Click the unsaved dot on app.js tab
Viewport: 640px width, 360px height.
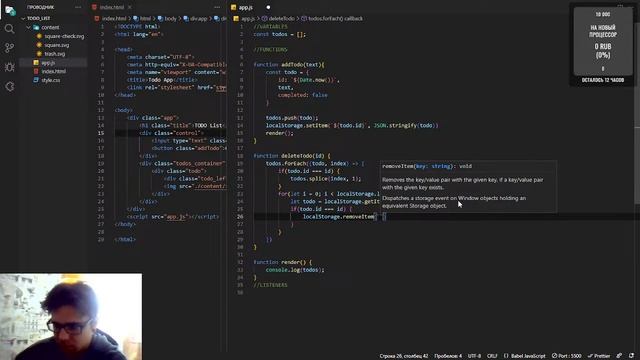click(268, 7)
